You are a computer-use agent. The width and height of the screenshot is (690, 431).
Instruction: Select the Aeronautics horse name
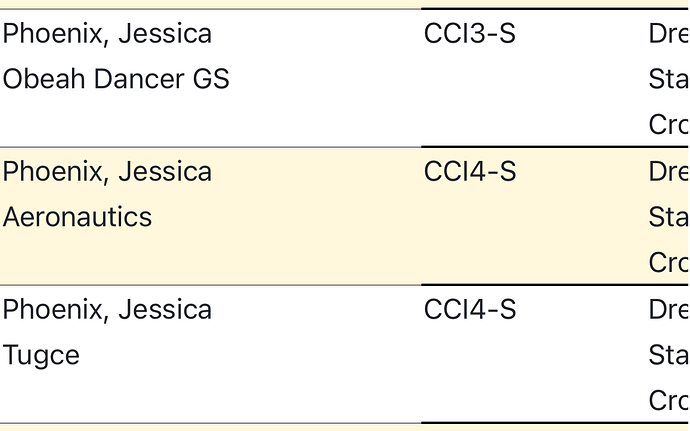(77, 217)
